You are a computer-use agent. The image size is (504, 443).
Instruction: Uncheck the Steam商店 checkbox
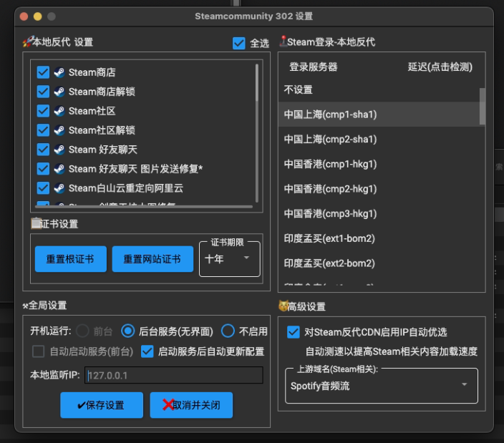pos(43,72)
